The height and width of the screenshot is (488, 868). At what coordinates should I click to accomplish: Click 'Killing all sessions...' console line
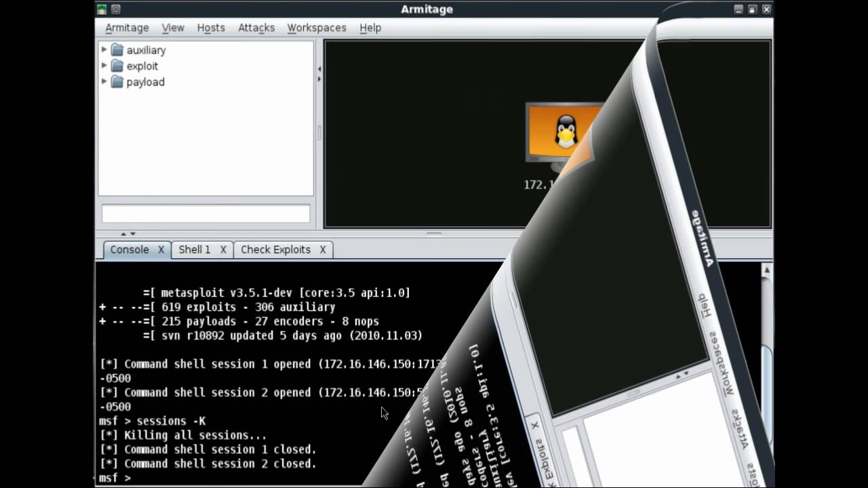pyautogui.click(x=183, y=435)
